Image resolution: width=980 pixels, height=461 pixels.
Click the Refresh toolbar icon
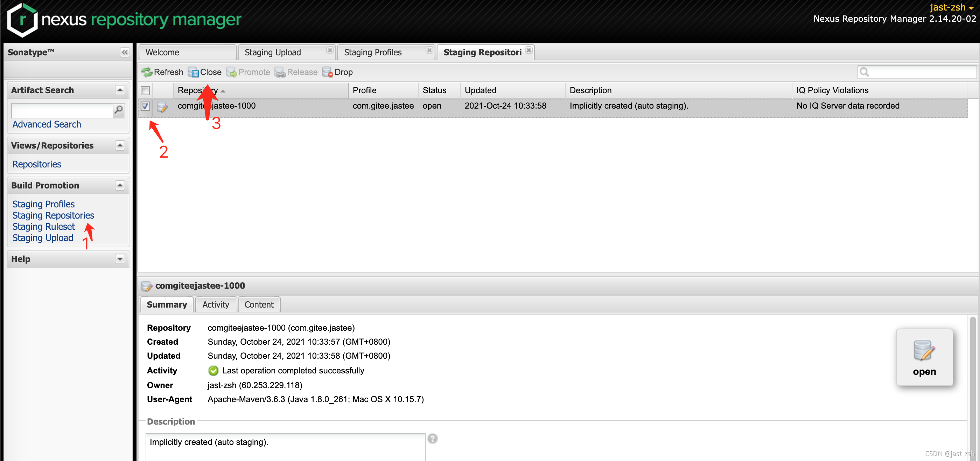click(147, 72)
